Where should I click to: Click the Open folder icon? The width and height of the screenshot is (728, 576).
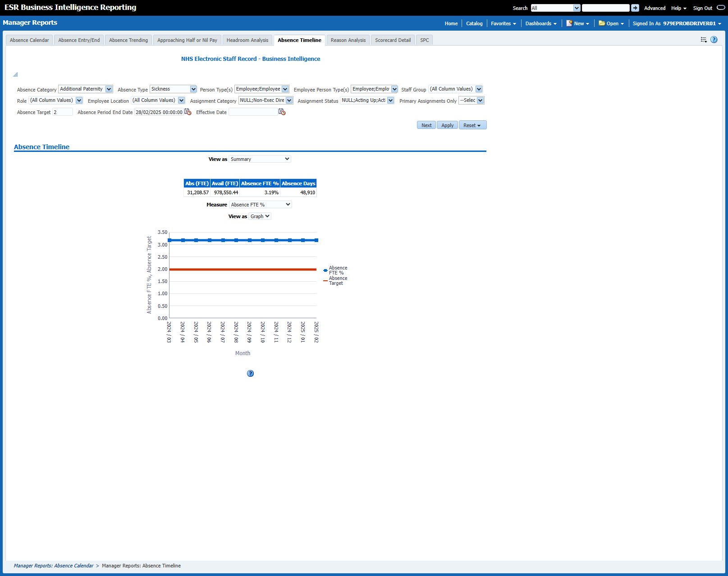click(x=602, y=23)
